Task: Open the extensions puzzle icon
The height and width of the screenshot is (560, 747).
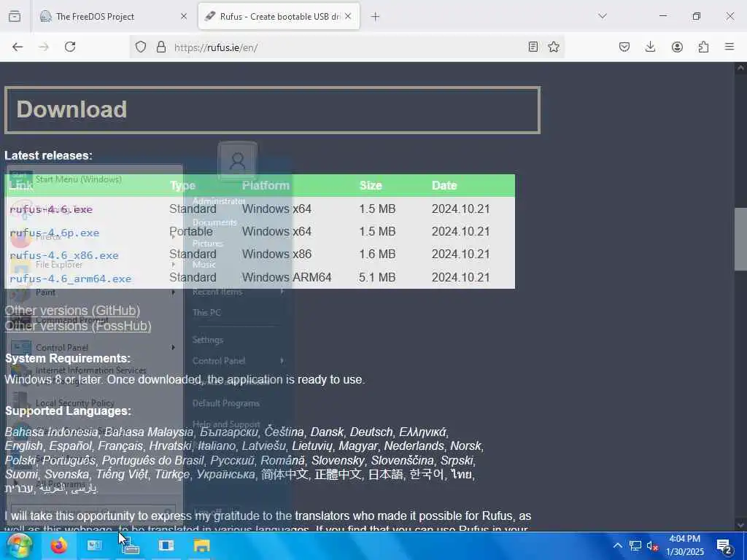Action: click(703, 47)
